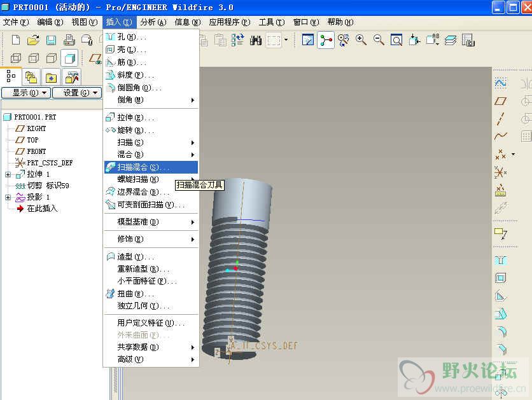Select No Hidden display icon
The height and width of the screenshot is (400, 532).
point(52,59)
